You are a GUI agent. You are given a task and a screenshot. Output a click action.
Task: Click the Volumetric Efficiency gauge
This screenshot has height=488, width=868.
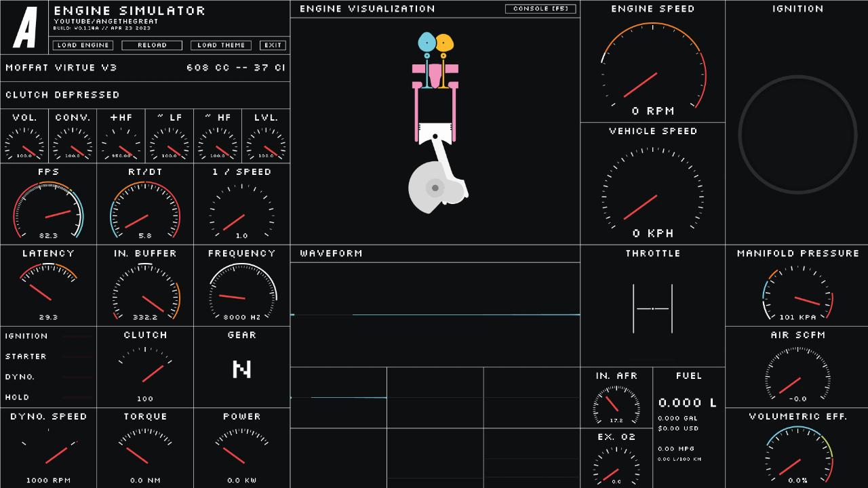(x=799, y=455)
